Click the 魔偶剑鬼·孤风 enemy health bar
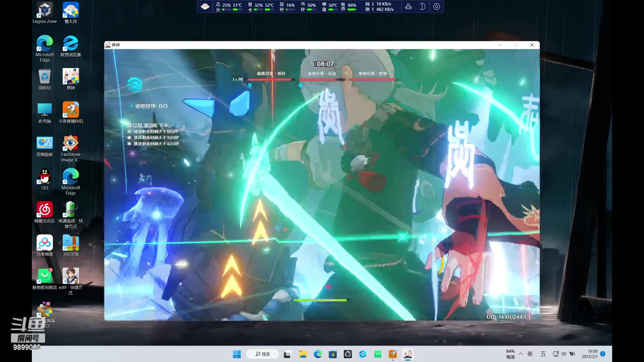Screen dimensions: 644x362 [x=271, y=79]
